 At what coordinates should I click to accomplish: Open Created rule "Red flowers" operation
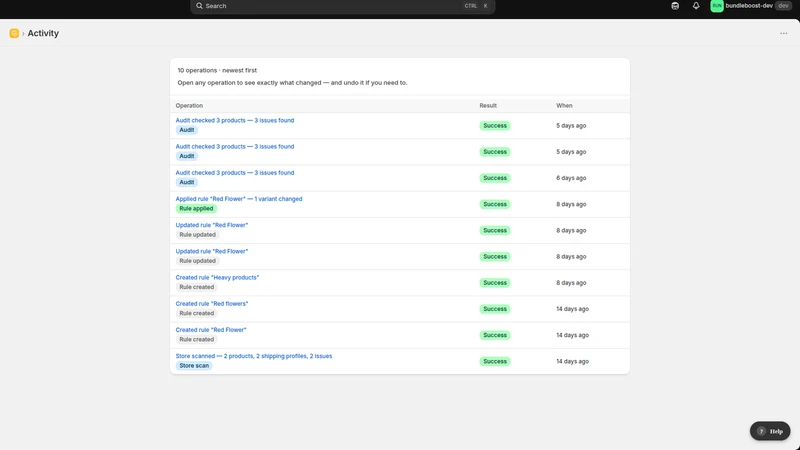click(x=212, y=304)
